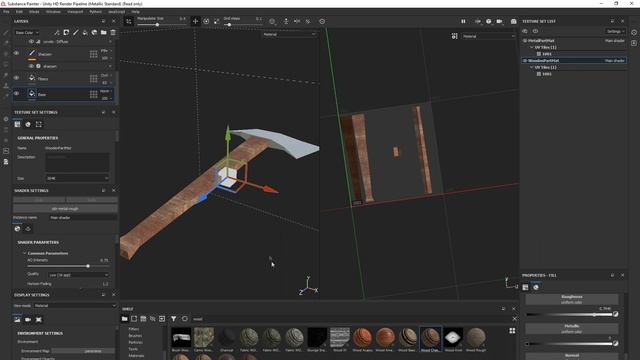Adjust the Manipulator Size slider
The height and width of the screenshot is (360, 640).
coord(162,25)
